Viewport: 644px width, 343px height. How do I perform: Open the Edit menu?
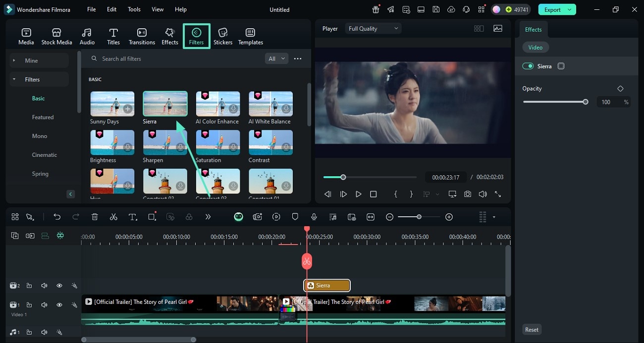pos(112,9)
